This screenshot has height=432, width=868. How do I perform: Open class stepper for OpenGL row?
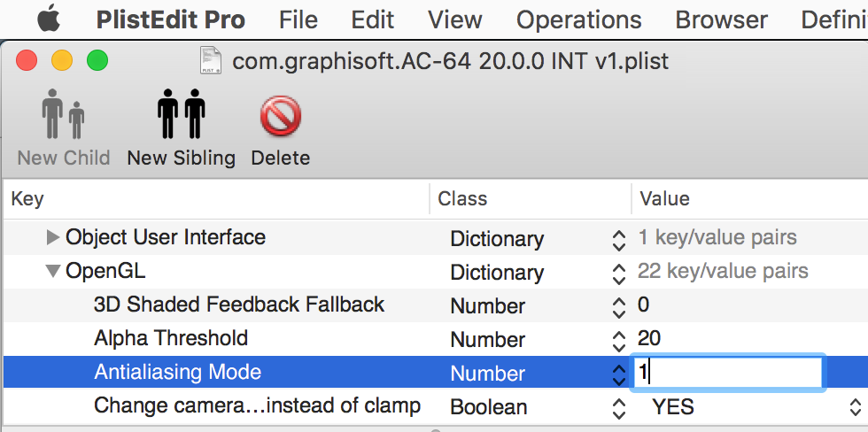click(619, 272)
